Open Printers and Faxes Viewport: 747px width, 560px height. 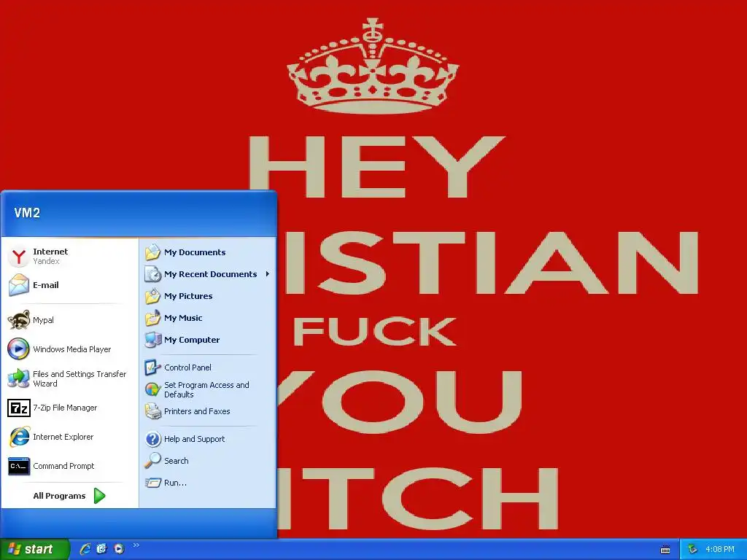point(208,411)
